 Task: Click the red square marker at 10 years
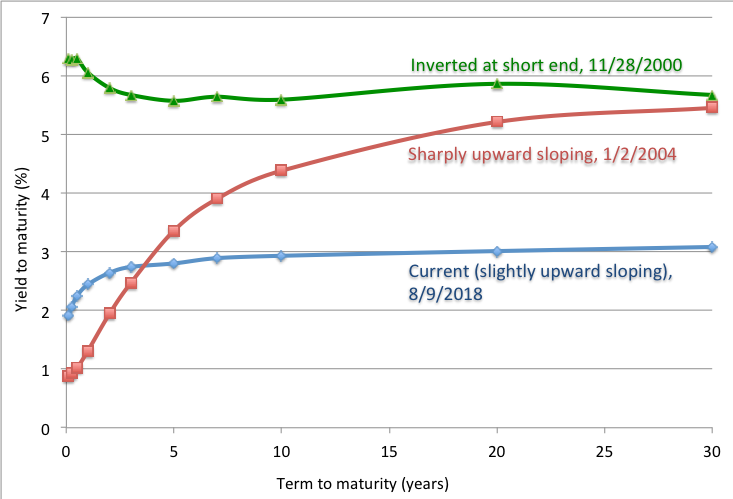click(x=281, y=170)
